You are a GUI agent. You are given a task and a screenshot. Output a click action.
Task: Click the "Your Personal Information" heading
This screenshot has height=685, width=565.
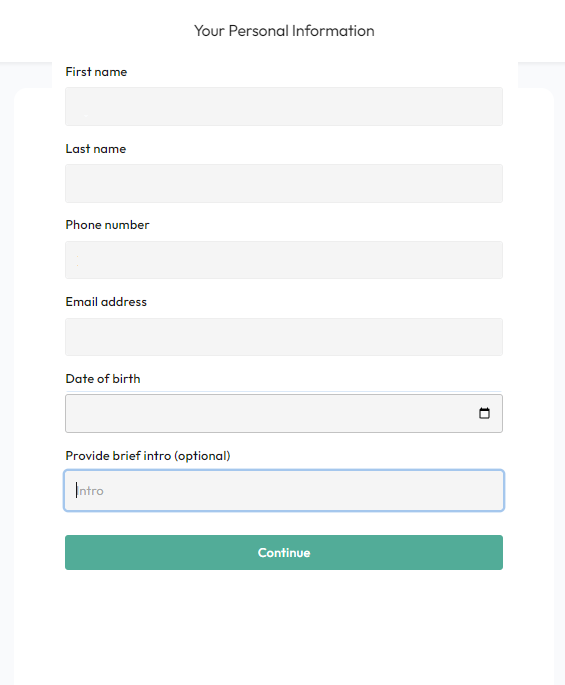(284, 31)
